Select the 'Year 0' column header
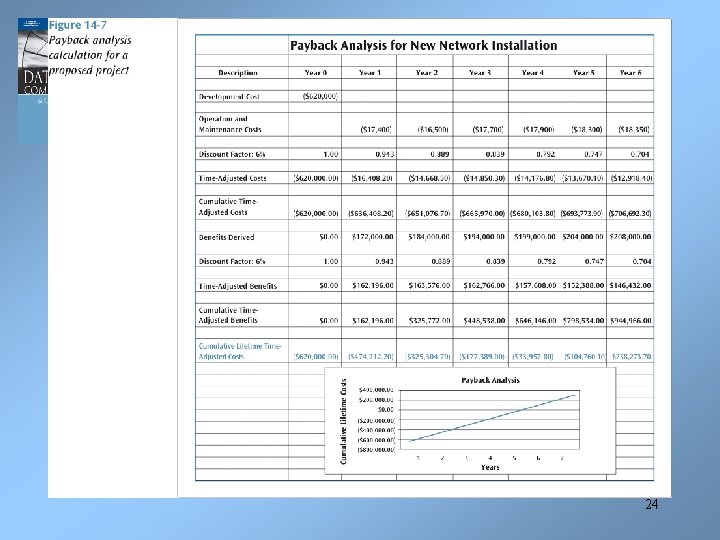This screenshot has width=720, height=540. click(x=315, y=73)
